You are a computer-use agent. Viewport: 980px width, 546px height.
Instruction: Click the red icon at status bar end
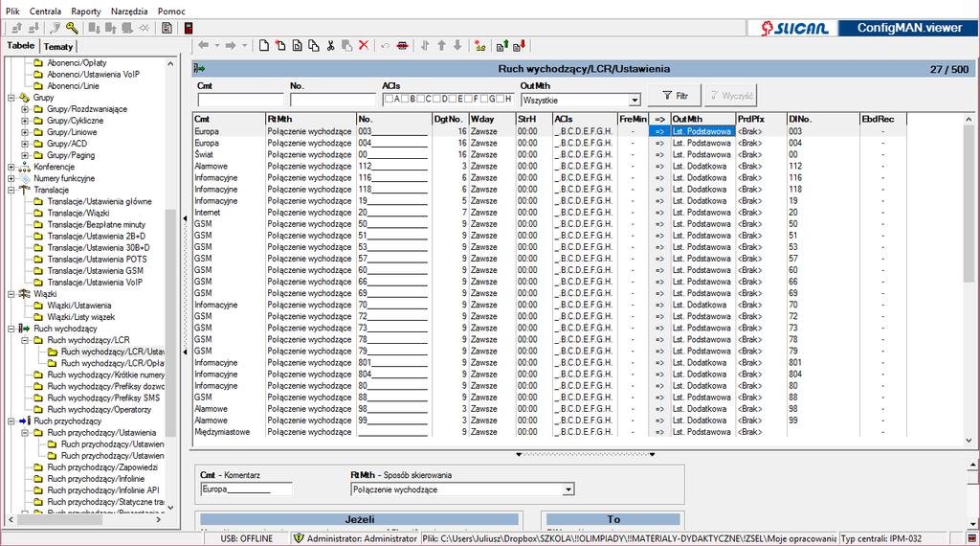pos(972,538)
